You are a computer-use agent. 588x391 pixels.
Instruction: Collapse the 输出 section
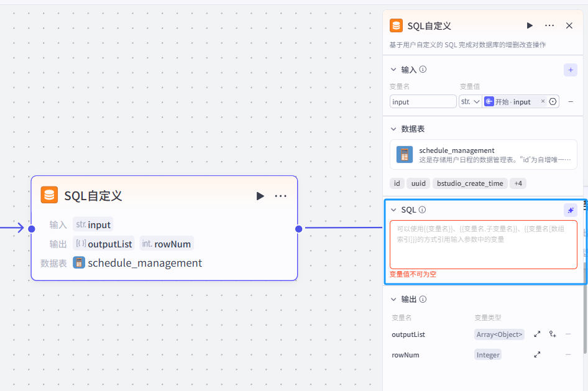(393, 299)
